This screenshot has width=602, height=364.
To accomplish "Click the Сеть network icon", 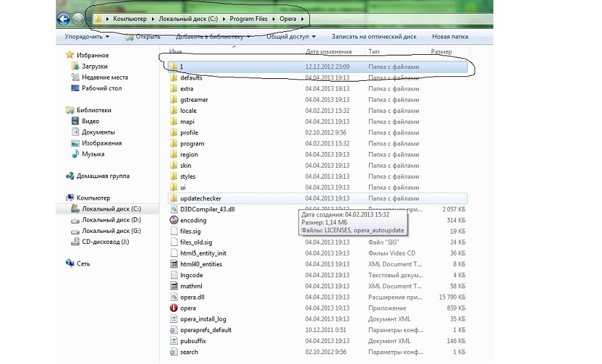I will [x=70, y=264].
